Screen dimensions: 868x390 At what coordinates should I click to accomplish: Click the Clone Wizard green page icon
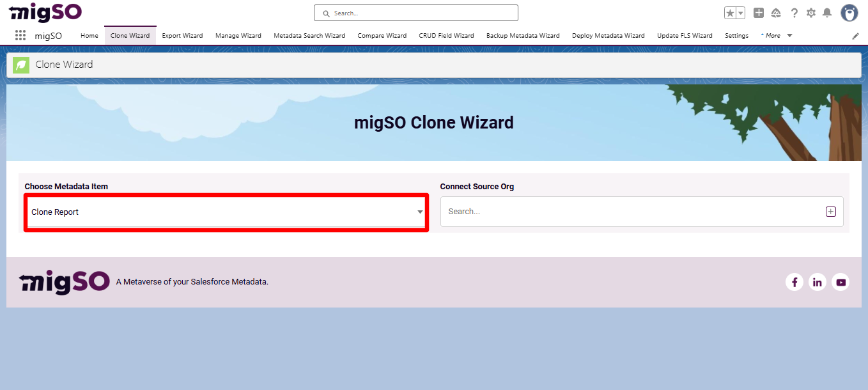tap(20, 65)
